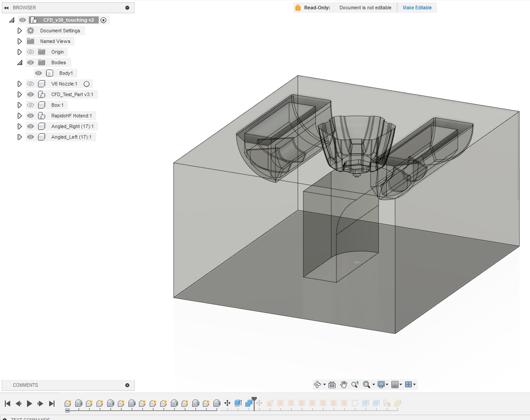Hide Angled_Left (17):1 component

[x=31, y=137]
